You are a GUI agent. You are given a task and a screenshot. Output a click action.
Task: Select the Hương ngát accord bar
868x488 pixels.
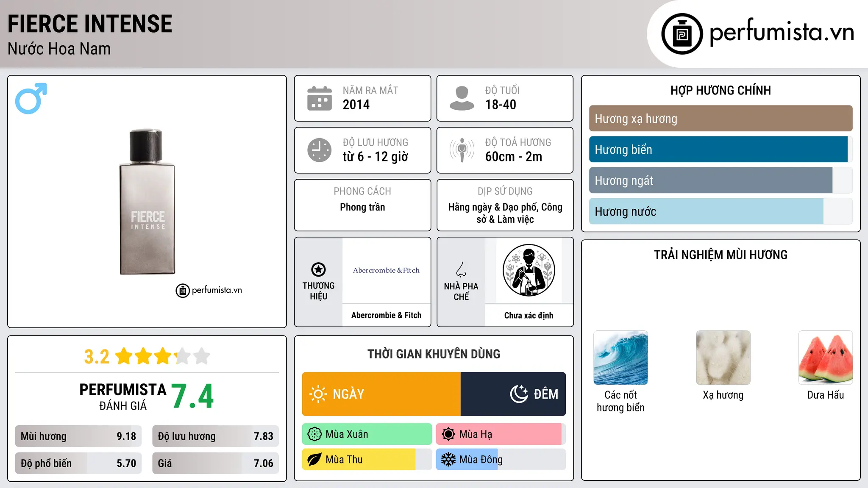click(x=721, y=180)
